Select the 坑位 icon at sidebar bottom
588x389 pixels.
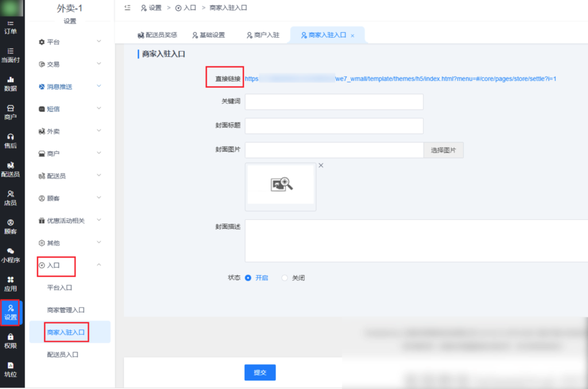point(11,369)
